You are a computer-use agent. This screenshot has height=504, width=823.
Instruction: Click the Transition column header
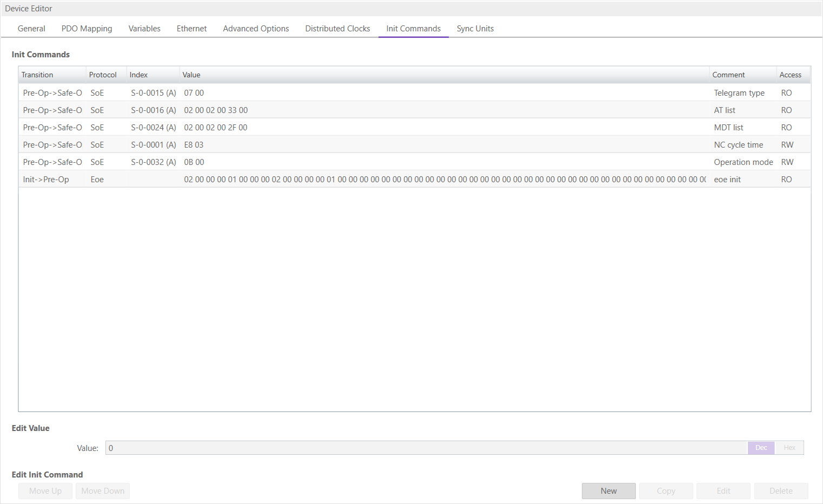(52, 75)
